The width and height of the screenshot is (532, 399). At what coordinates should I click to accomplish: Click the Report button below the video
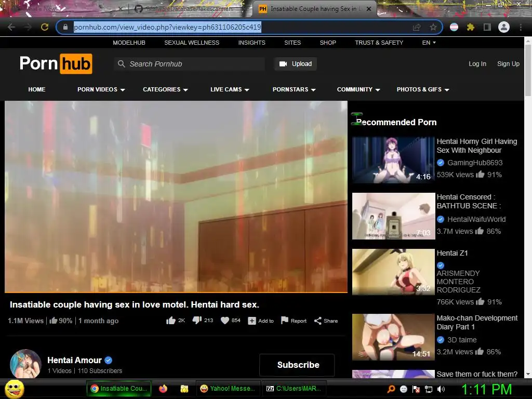[294, 321]
